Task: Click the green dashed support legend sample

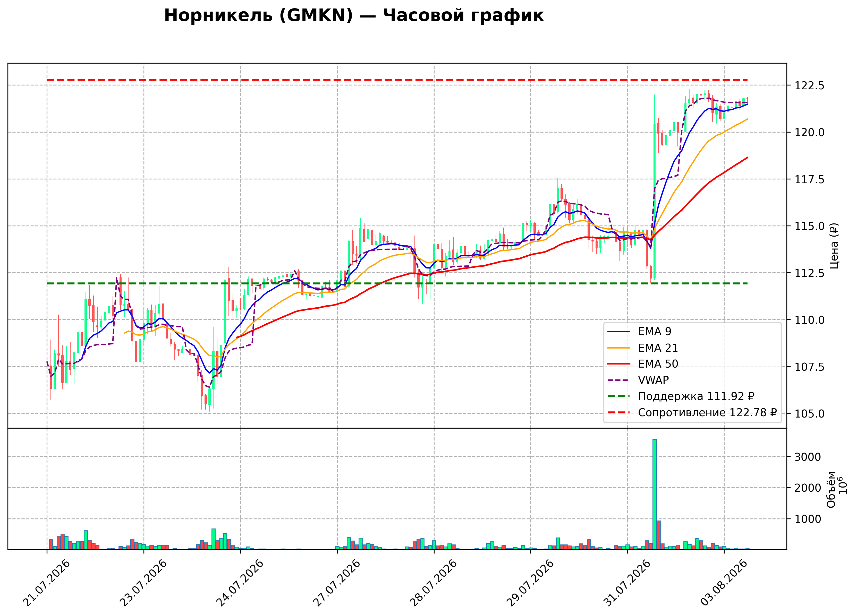Action: tap(619, 397)
